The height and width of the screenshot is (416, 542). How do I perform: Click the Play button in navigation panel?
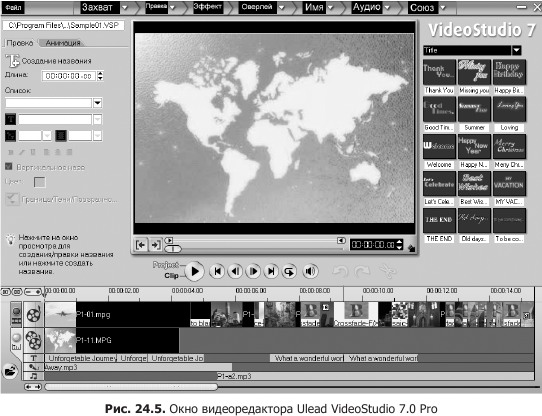coord(195,271)
